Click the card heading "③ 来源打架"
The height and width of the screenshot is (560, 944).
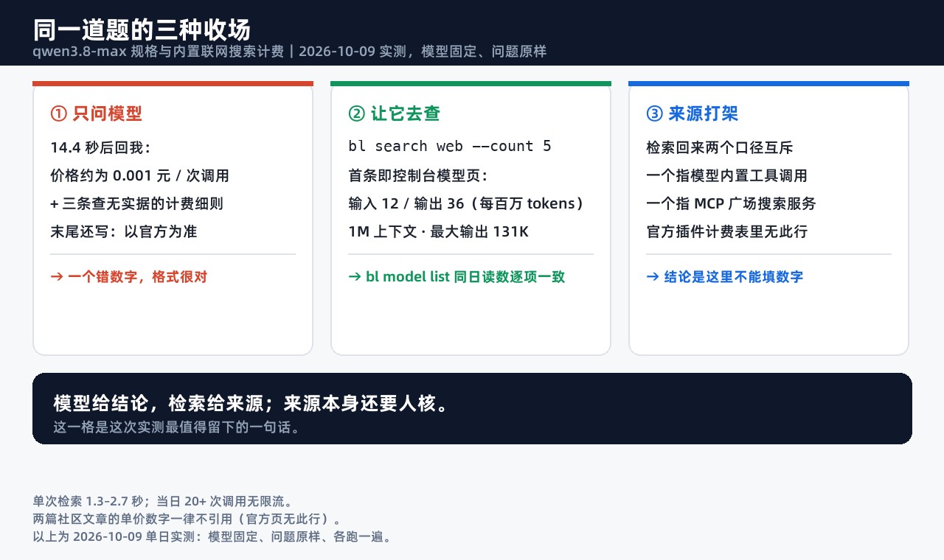[x=692, y=113]
